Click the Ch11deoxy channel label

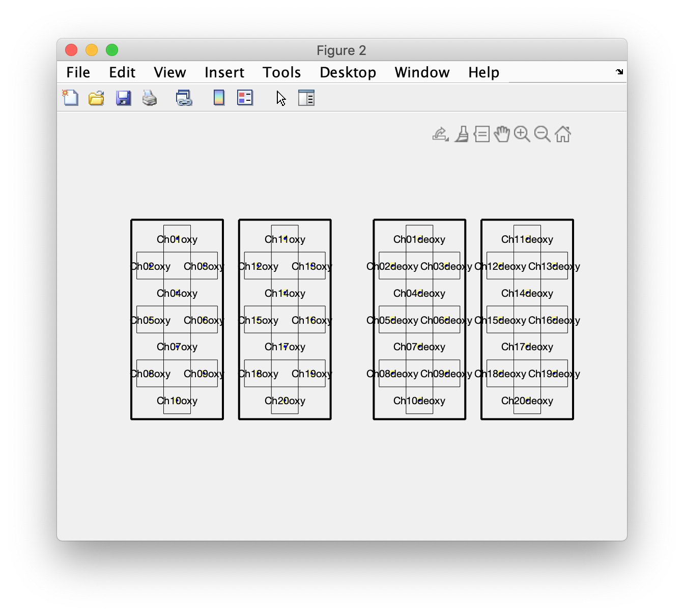[x=527, y=239]
